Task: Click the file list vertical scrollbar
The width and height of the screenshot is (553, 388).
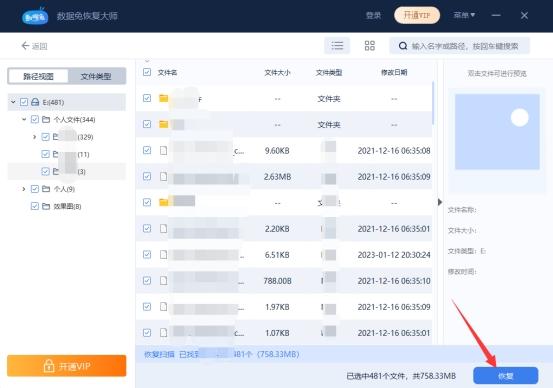Action: [x=433, y=103]
